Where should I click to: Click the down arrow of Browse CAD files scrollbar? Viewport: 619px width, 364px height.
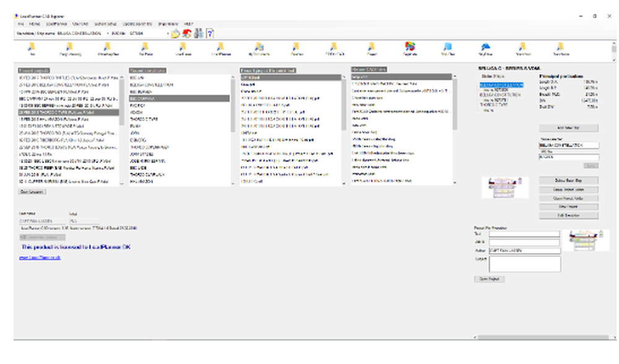coord(455,183)
